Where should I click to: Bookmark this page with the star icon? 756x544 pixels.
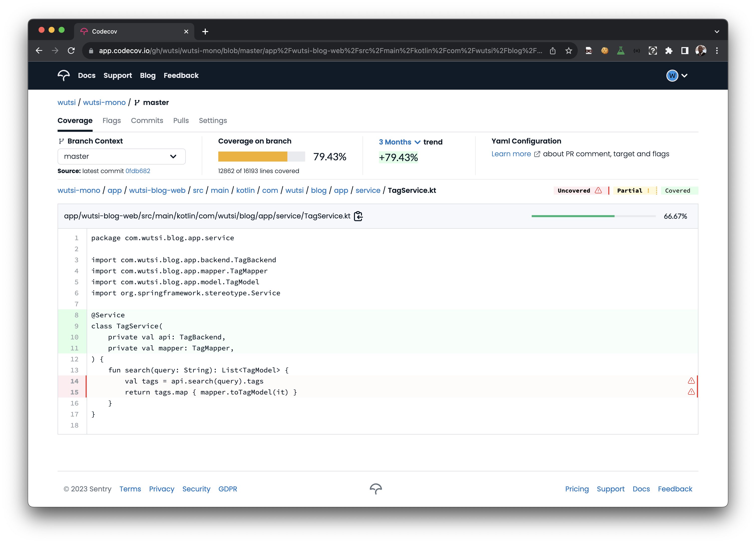[569, 51]
